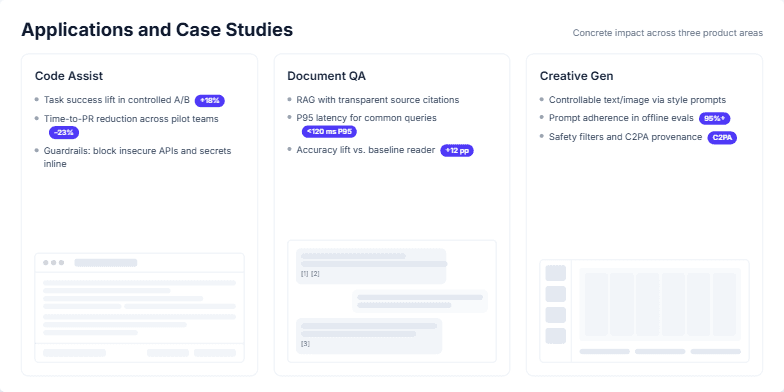
Task: Click 'Task success lift in controlled A/B' text
Action: coord(117,100)
